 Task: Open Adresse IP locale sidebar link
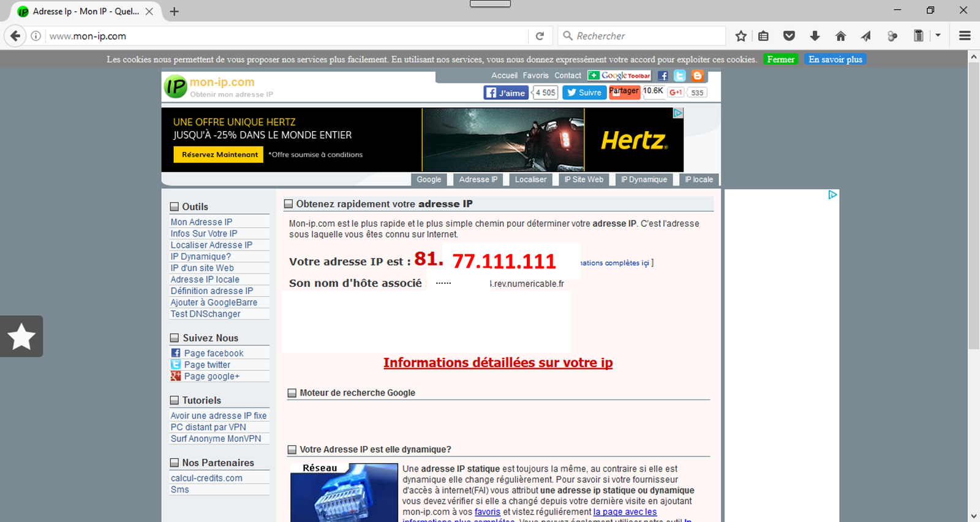pyautogui.click(x=205, y=279)
